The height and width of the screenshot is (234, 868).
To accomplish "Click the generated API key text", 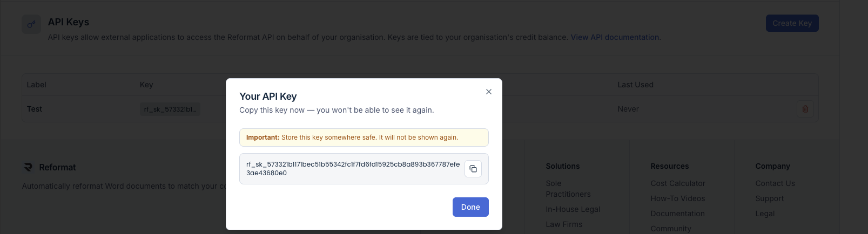I will coord(353,168).
